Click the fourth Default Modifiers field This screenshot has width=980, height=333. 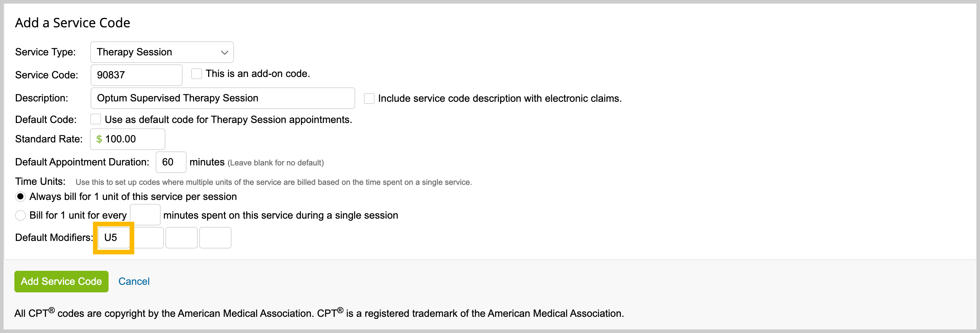tap(215, 238)
